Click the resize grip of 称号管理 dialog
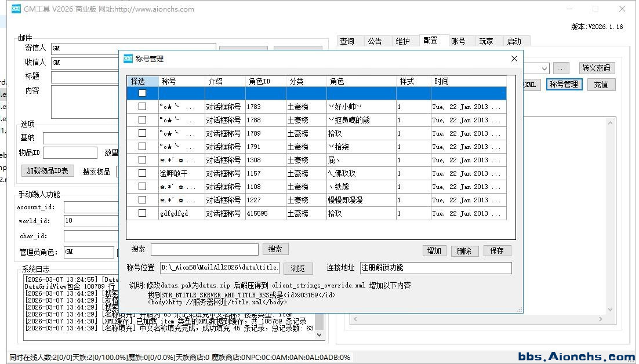 coord(520,310)
